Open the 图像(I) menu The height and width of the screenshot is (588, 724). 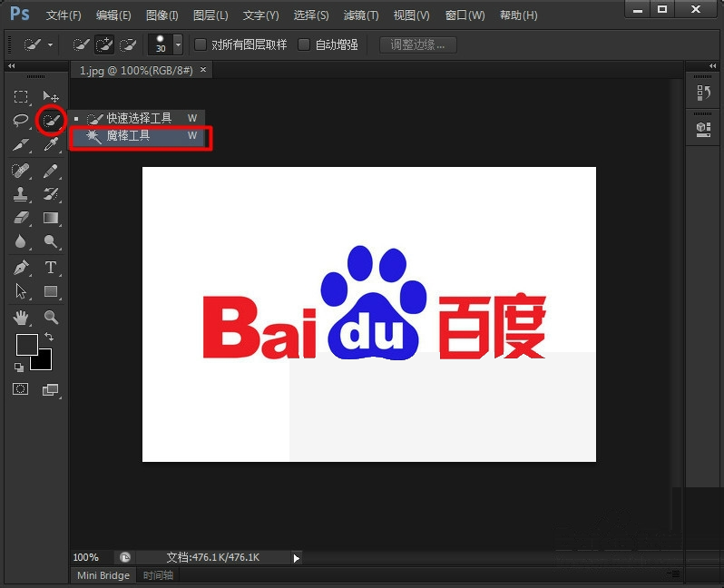[x=162, y=15]
